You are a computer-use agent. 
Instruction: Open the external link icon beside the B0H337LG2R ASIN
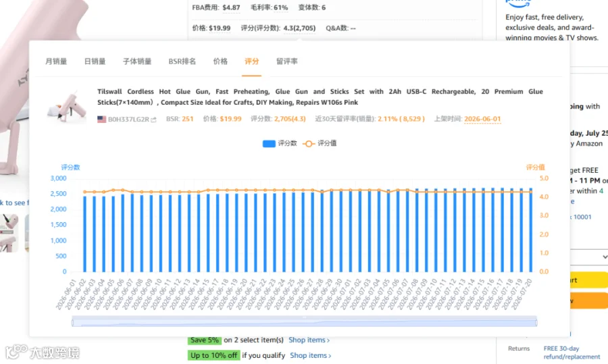(x=153, y=120)
